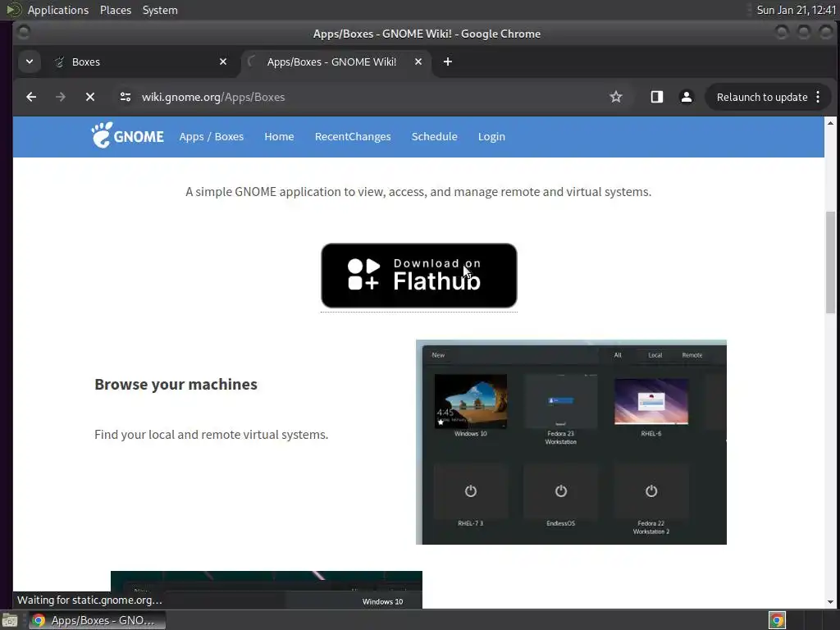Open the Chrome side panel
Viewport: 840px width, 630px height.
coord(657,97)
